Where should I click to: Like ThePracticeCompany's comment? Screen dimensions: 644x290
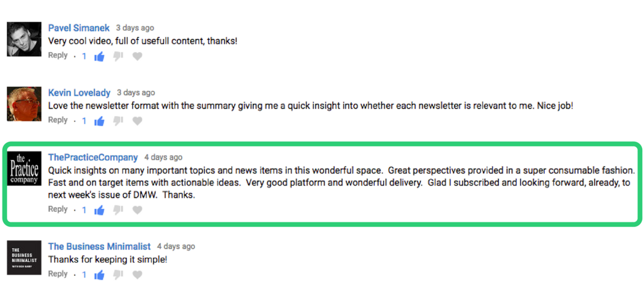(x=99, y=210)
